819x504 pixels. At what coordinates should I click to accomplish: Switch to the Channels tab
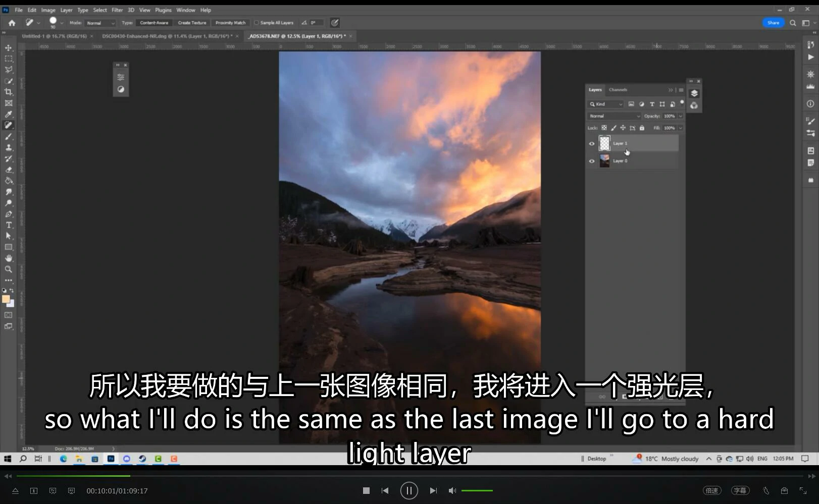(x=618, y=90)
